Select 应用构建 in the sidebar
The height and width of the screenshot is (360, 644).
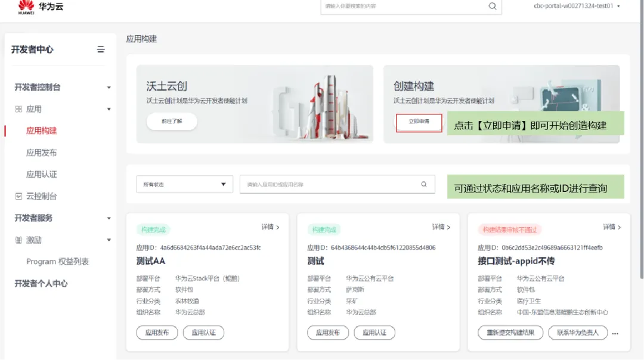42,131
